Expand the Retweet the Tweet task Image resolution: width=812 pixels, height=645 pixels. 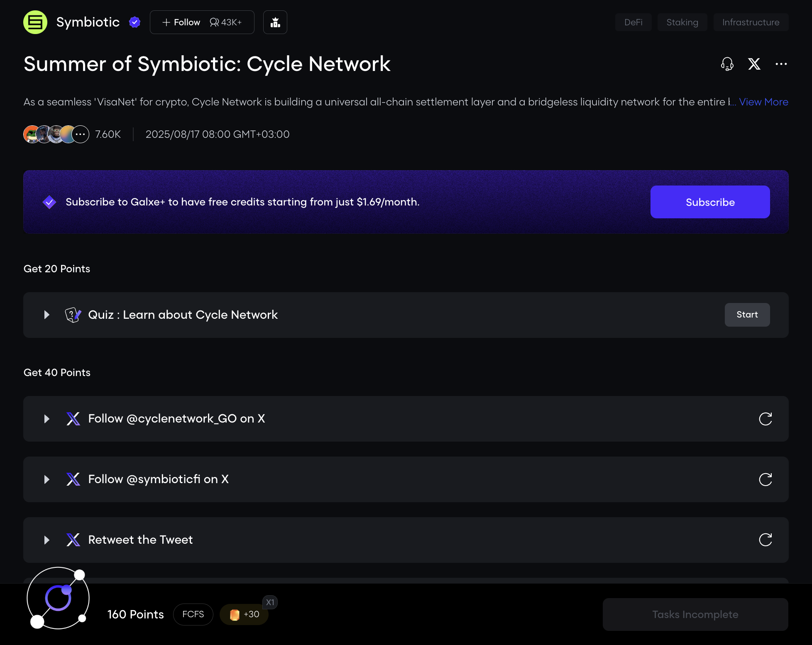click(47, 540)
